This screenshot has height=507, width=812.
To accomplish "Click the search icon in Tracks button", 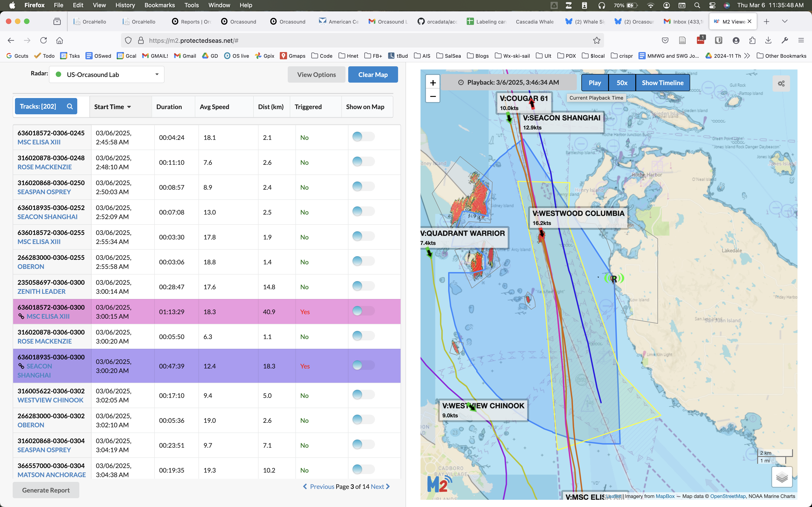I will pos(70,106).
